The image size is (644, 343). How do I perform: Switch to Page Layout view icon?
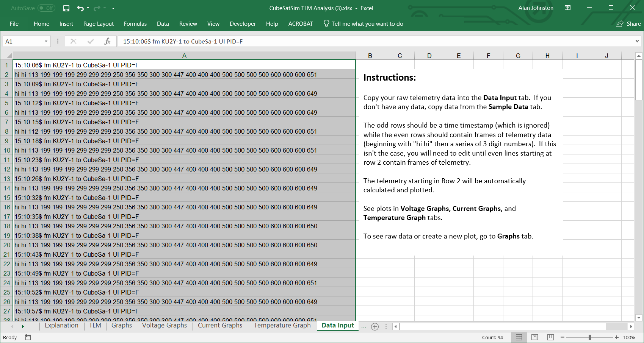tap(534, 337)
